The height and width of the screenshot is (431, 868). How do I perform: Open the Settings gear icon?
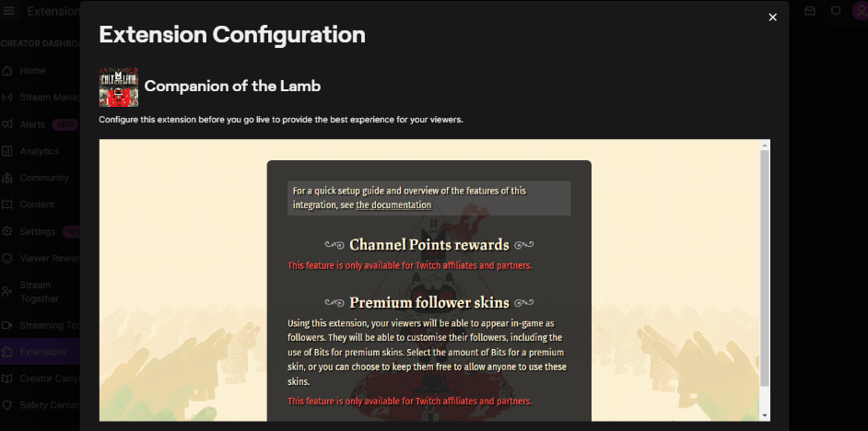tap(6, 231)
